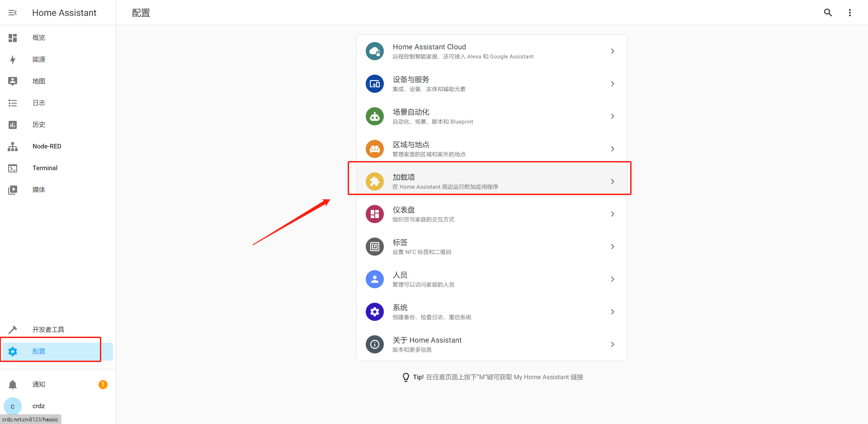This screenshot has width=868, height=424.
Task: Click the search magnifier icon
Action: click(828, 13)
